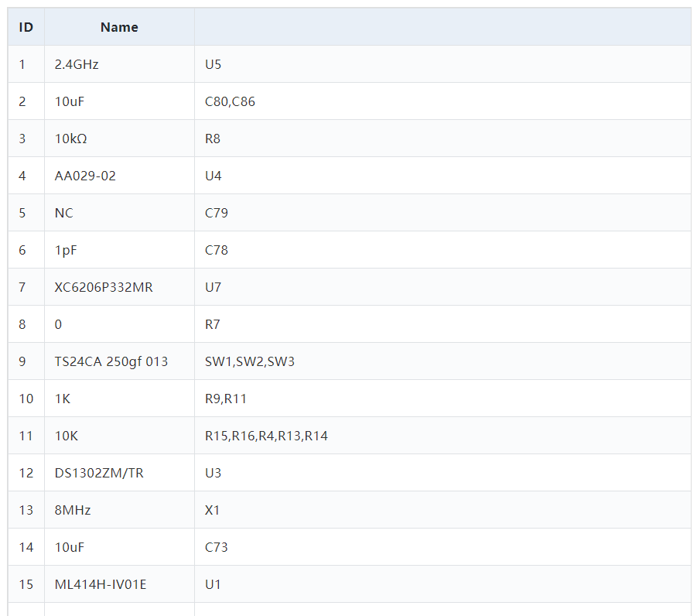Click the U7 designator cell
This screenshot has height=616, width=697.
[442, 287]
